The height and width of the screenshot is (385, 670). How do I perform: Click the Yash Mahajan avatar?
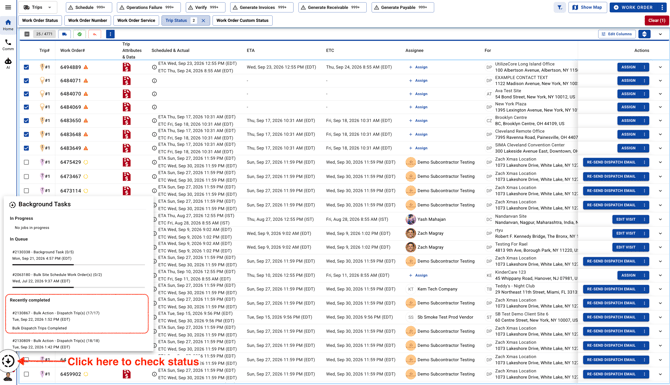coord(411,219)
